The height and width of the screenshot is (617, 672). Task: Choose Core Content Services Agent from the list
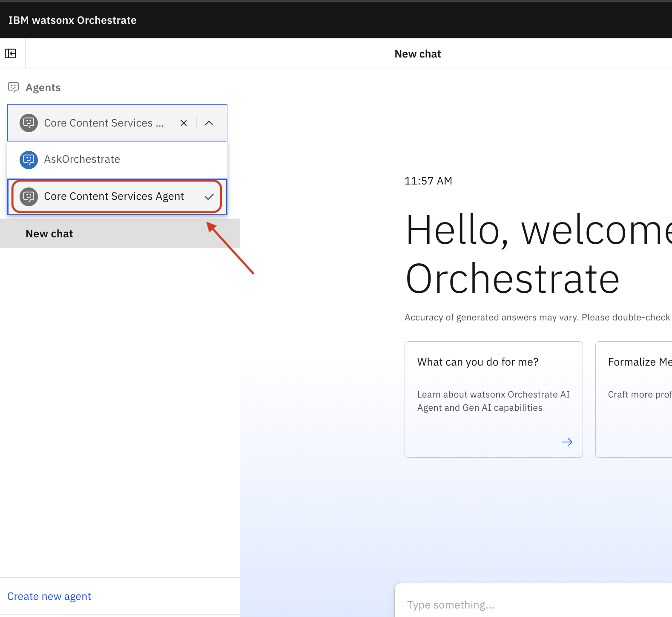coord(114,196)
